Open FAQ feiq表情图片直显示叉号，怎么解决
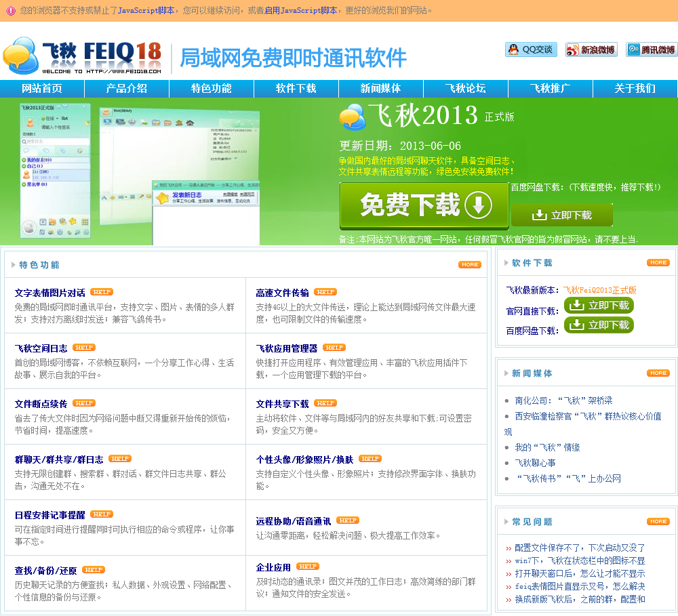The image size is (678, 616). coord(580,586)
